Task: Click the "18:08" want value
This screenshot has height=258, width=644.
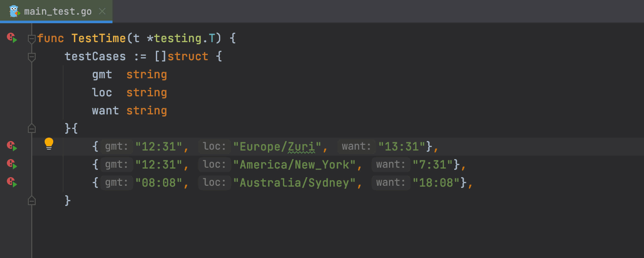Action: 436,183
